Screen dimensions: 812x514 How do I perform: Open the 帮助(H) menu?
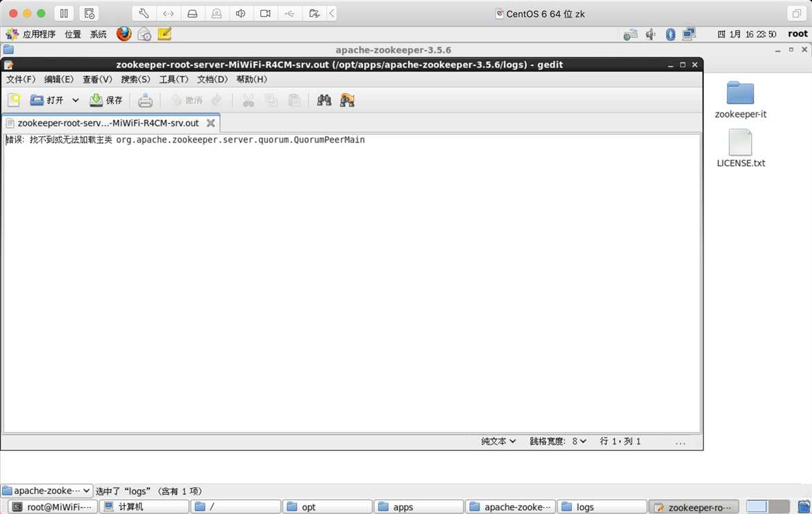click(x=252, y=79)
